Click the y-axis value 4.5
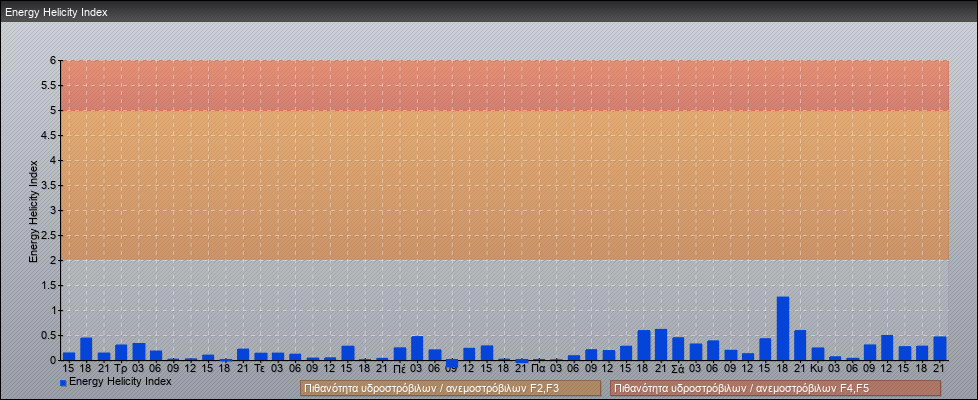The image size is (978, 400). (x=50, y=135)
